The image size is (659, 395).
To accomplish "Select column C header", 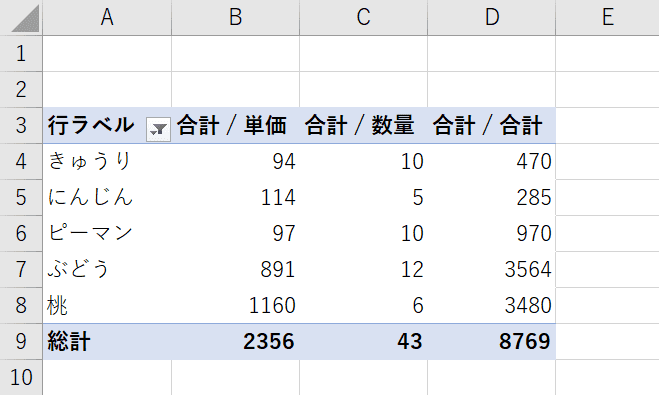I will pyautogui.click(x=364, y=17).
